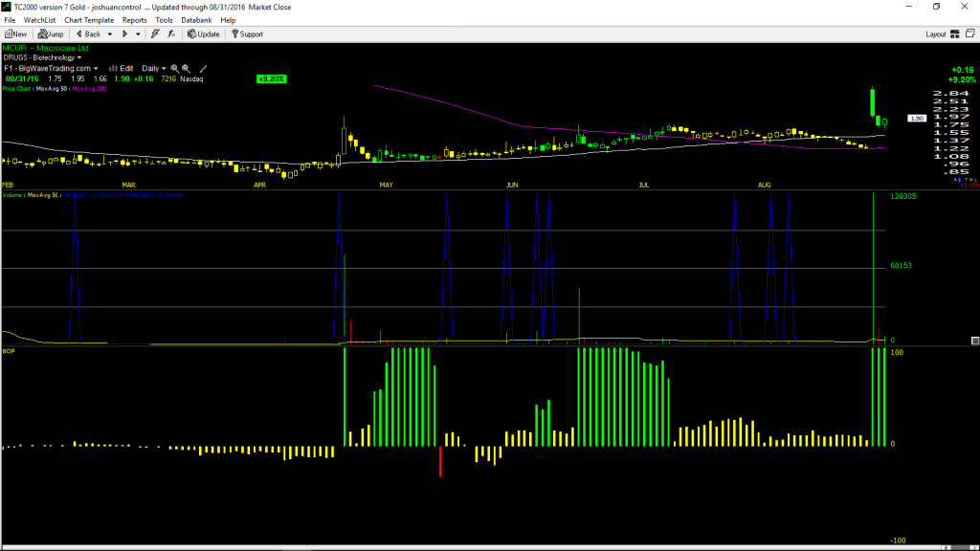980x551 pixels.
Task: Click the Volume indicator label
Action: 12,195
